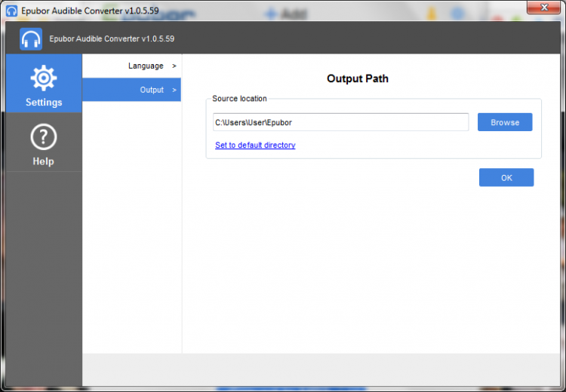Screen dimensions: 566x392
Task: Open the Help section with question mark icon
Action: (44, 142)
